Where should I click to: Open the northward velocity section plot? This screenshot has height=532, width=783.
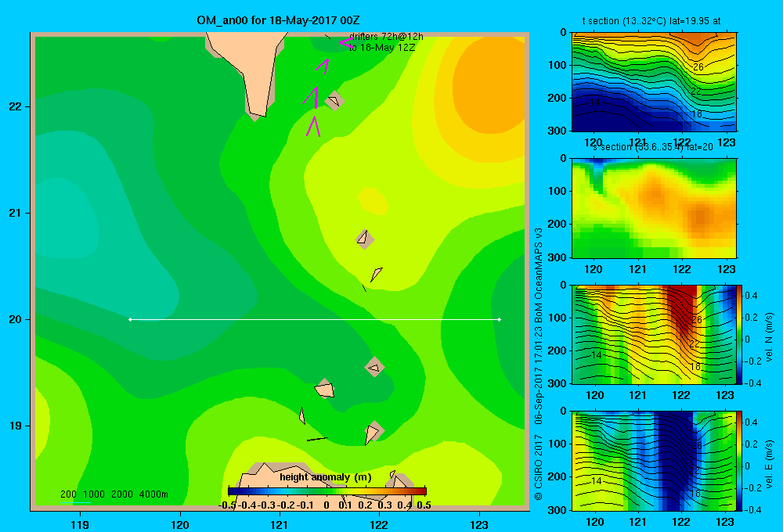pos(654,334)
